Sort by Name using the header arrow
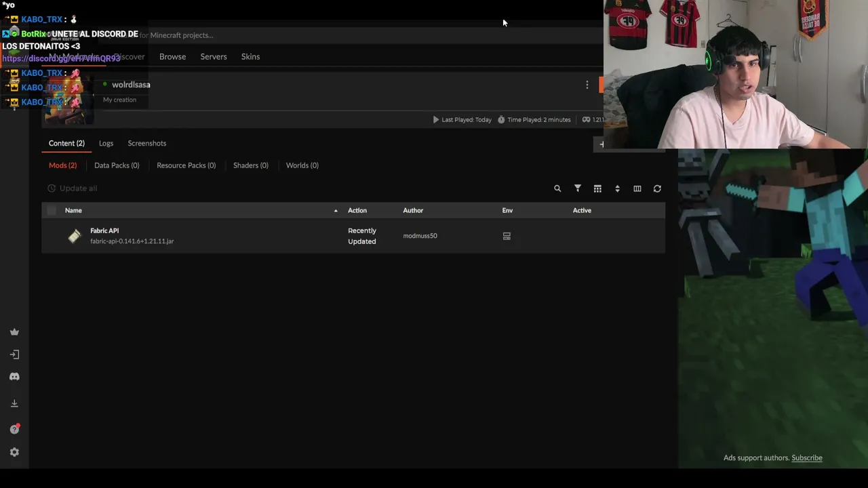 tap(336, 211)
